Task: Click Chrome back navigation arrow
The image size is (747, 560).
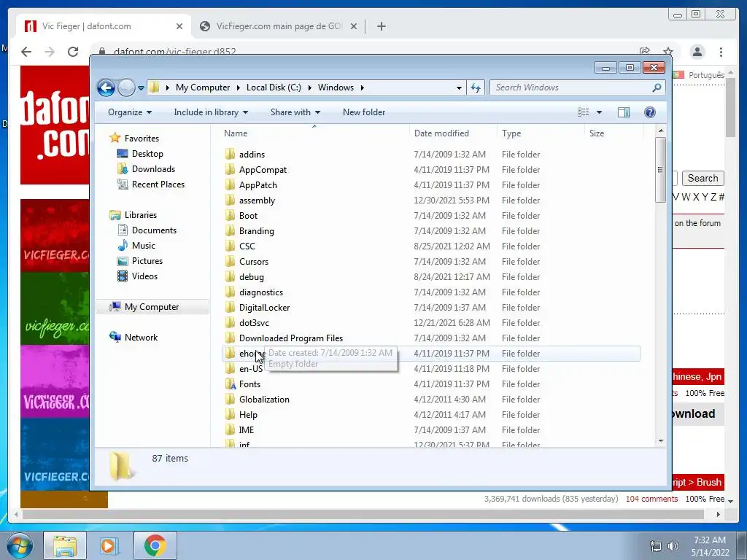Action: (x=26, y=52)
